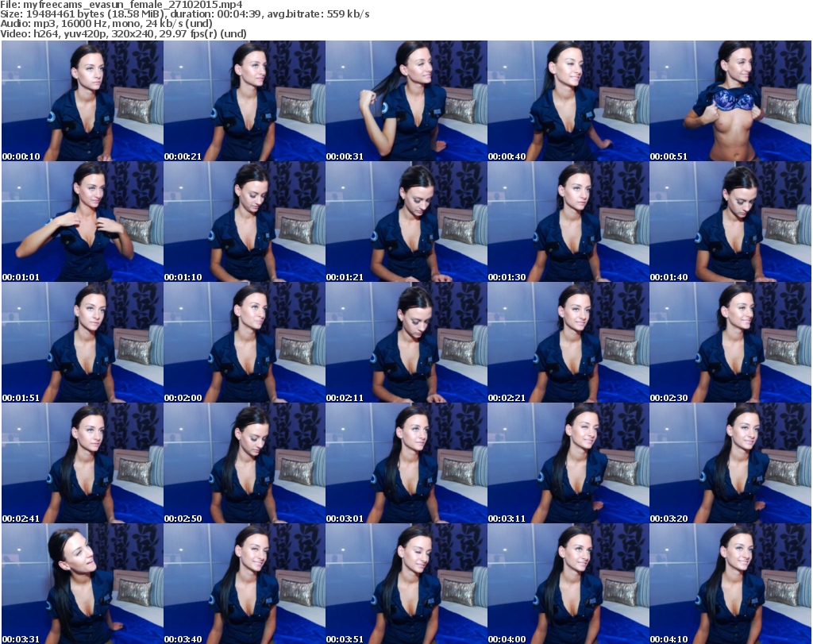813x644 pixels.
Task: Click the 'Size: 19484461 bytes' info line
Action: 184,14
